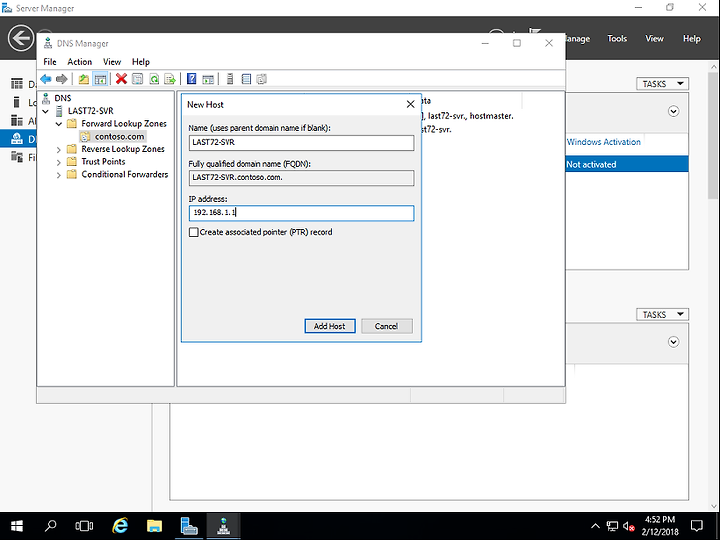Select the File services icon in Server Manager sidebar

17,157
